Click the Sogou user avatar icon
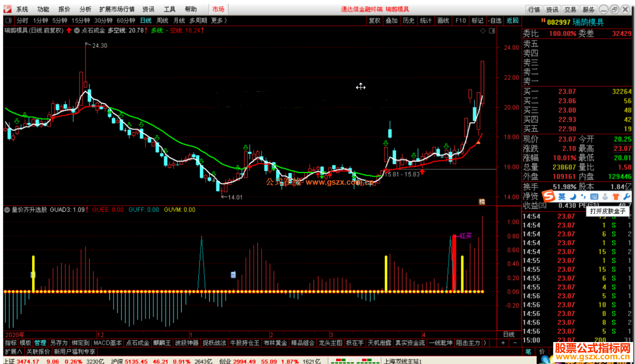Image resolution: width=635 pixels, height=364 pixels. [x=605, y=197]
